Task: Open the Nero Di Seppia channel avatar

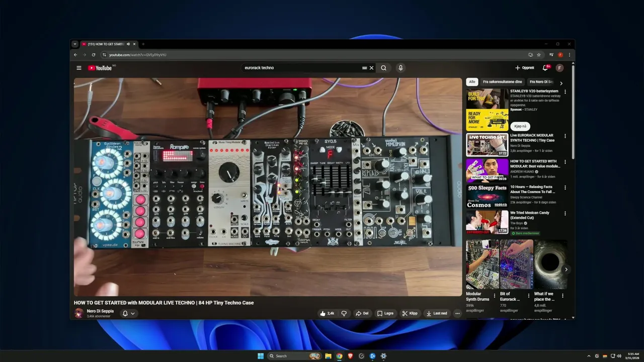Action: [79, 313]
